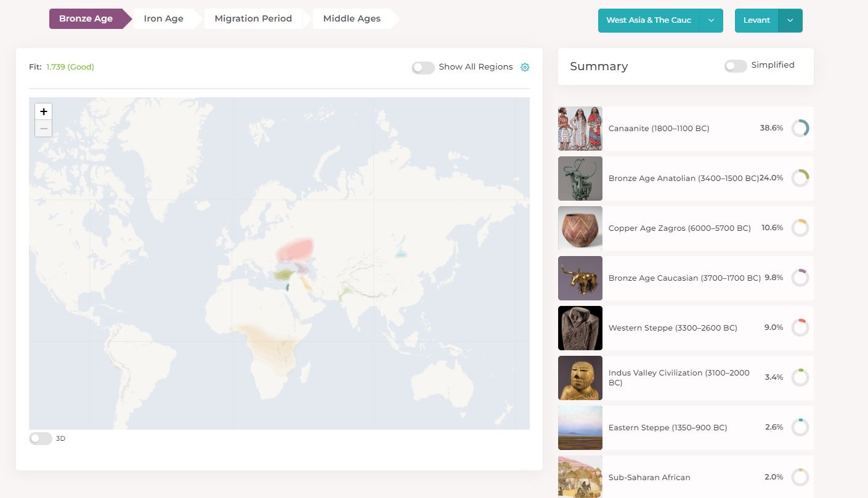The width and height of the screenshot is (868, 498).
Task: Open the Canaanite figures thumbnail
Action: (580, 129)
